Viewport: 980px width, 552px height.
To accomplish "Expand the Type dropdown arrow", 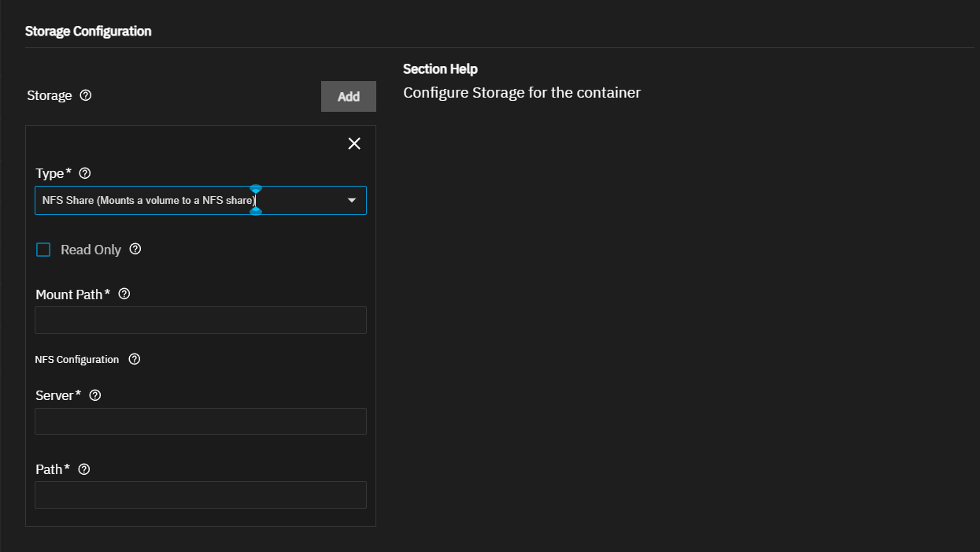I will [x=352, y=201].
